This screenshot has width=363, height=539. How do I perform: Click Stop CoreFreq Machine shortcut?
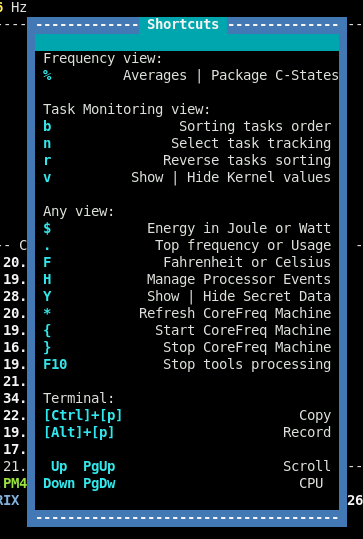click(187, 348)
